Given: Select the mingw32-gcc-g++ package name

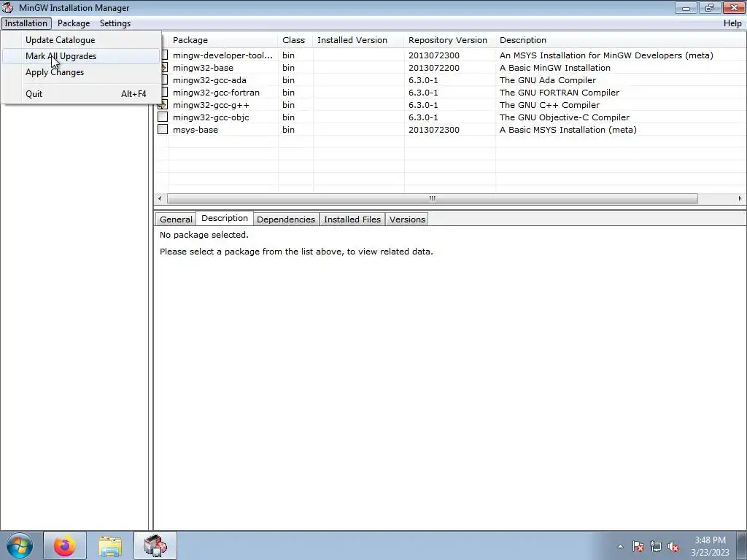Looking at the screenshot, I should (211, 105).
